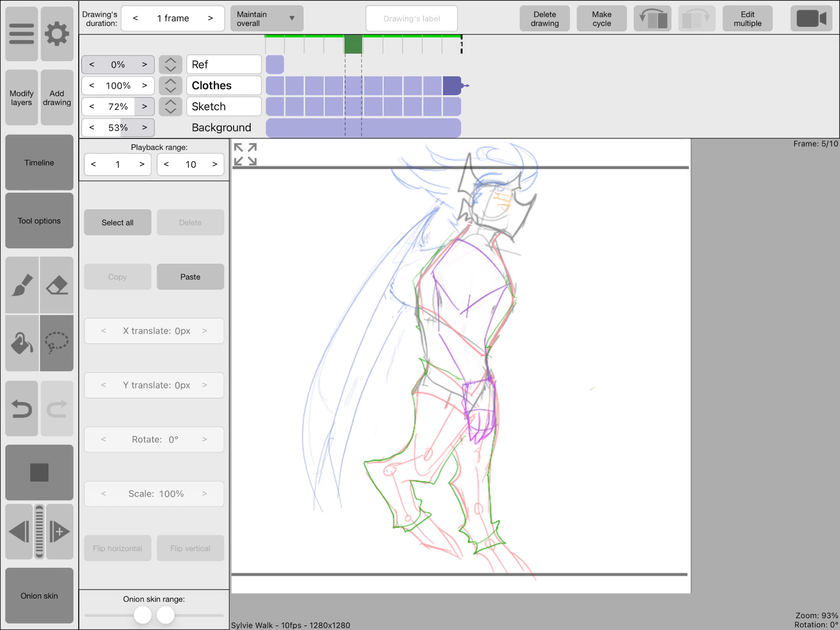Select the last dark Clothes frame cell
This screenshot has width=840, height=630.
[x=452, y=85]
